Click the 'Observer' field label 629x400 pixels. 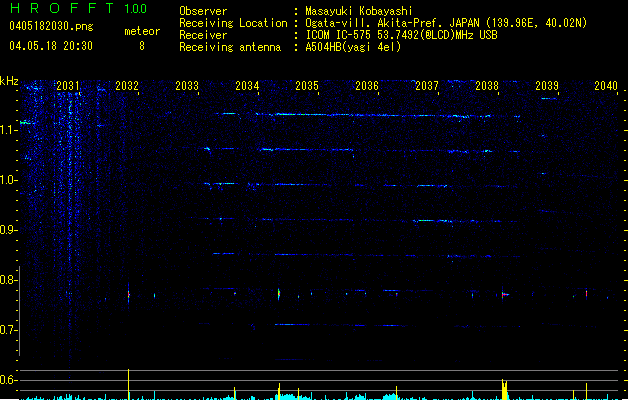203,11
